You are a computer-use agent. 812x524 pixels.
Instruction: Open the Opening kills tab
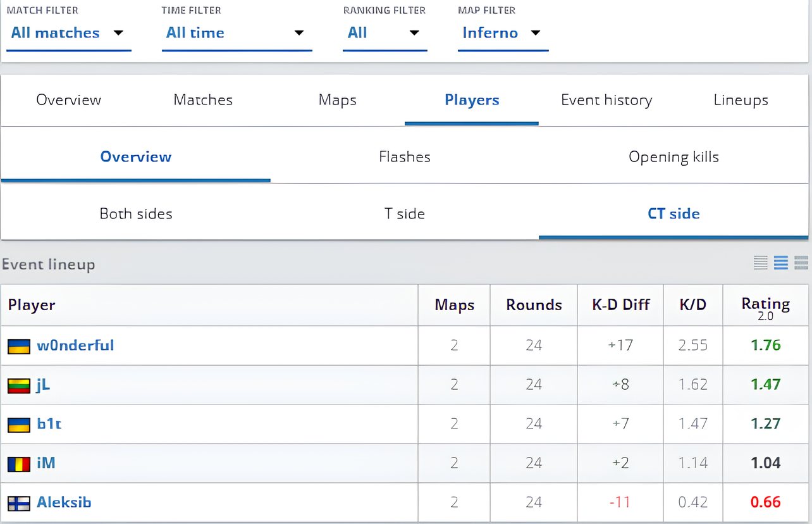click(674, 157)
